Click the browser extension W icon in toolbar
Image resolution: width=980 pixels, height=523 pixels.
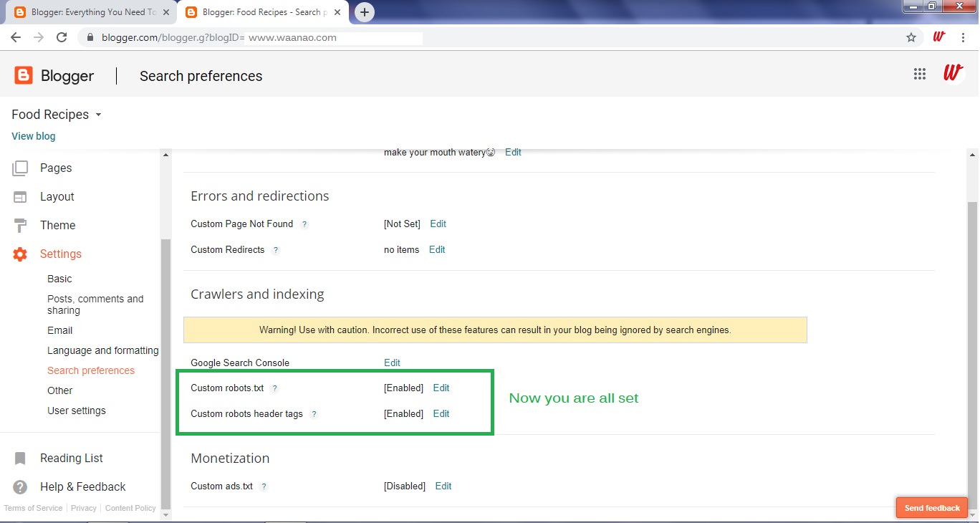coord(939,37)
